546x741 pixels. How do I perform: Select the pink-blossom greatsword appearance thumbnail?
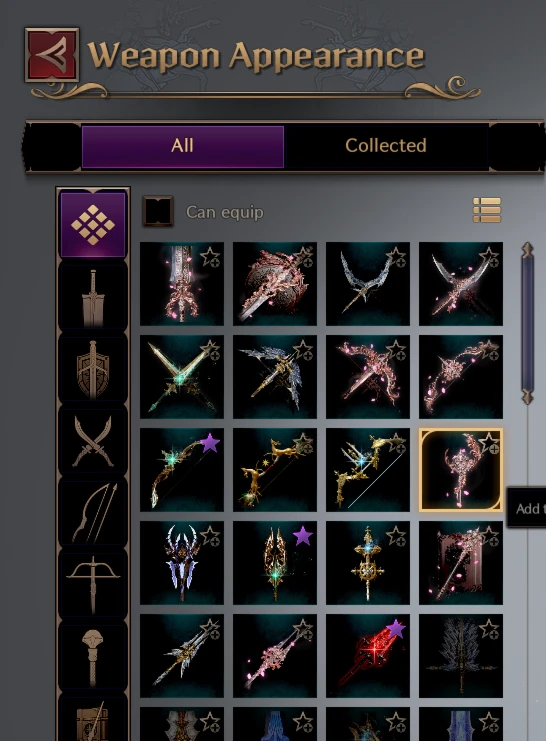click(182, 284)
